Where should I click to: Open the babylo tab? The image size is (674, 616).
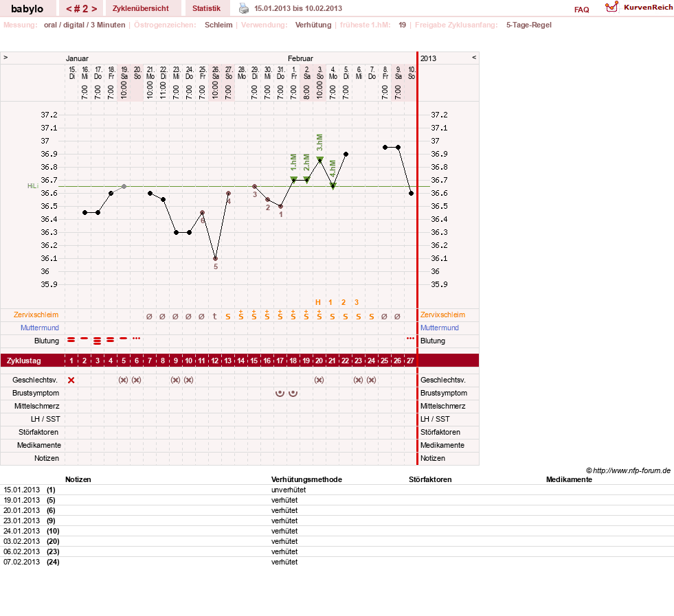27,9
